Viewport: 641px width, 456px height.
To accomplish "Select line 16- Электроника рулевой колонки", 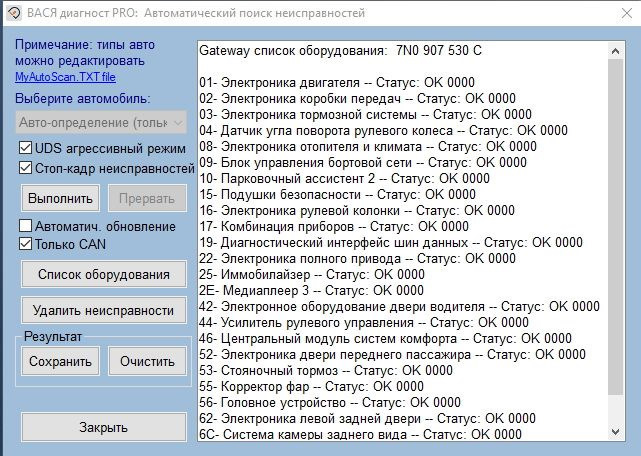I will (x=357, y=211).
